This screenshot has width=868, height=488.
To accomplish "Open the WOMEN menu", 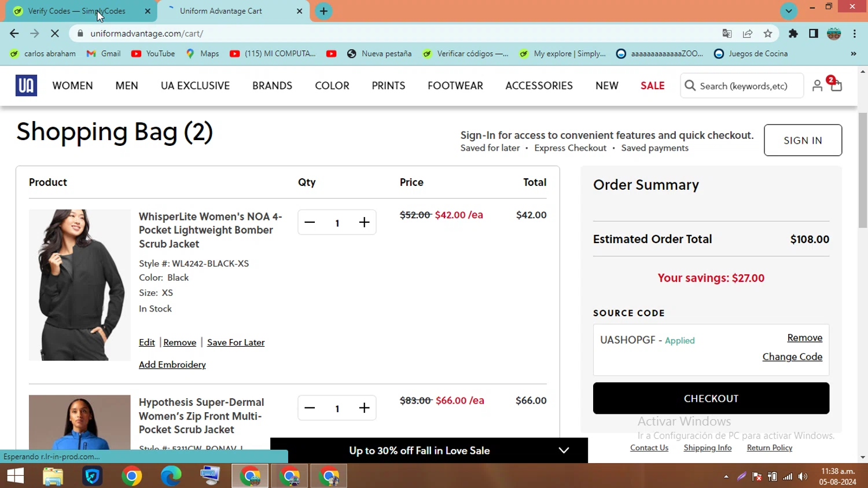I will 72,86.
